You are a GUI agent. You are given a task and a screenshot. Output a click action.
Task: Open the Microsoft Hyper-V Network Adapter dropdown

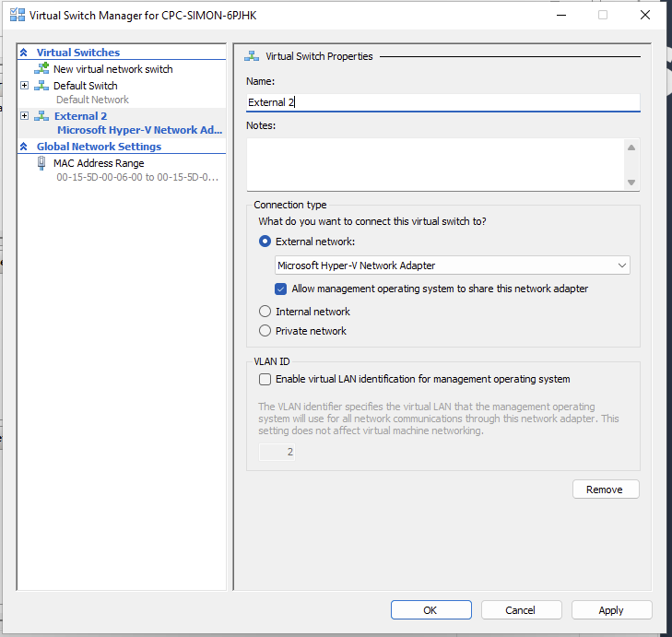(x=453, y=265)
